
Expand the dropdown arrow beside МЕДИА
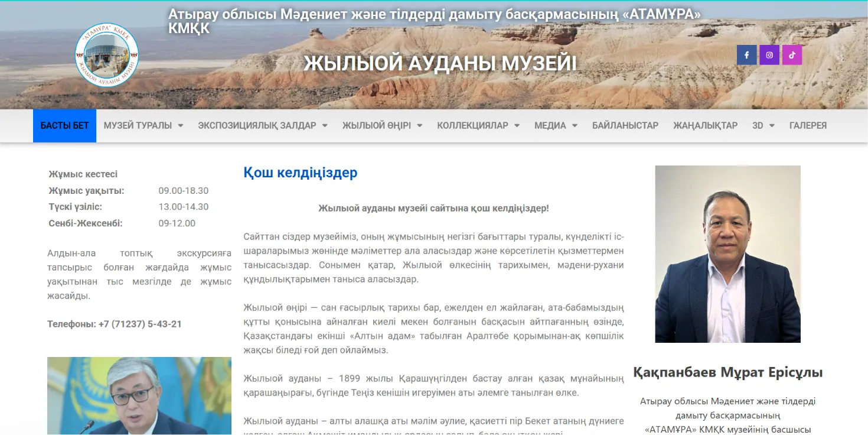575,125
